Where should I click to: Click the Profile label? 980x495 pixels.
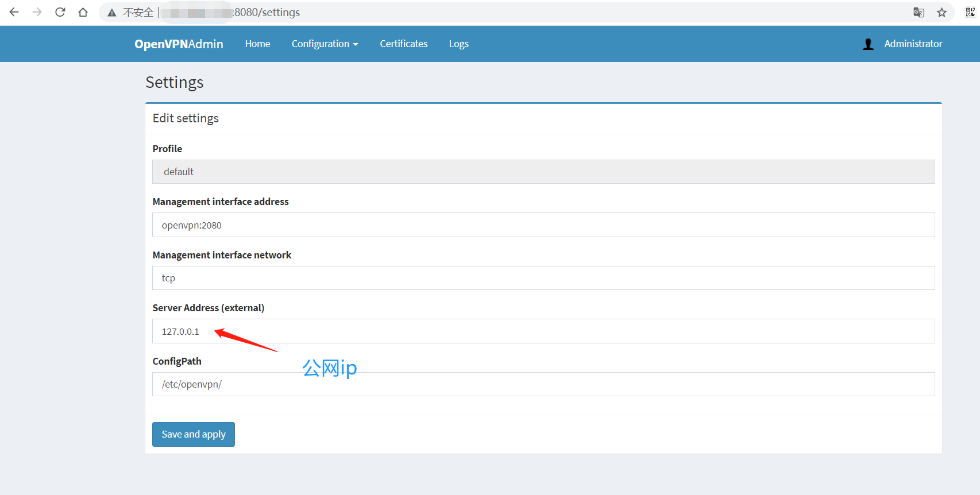coord(167,149)
